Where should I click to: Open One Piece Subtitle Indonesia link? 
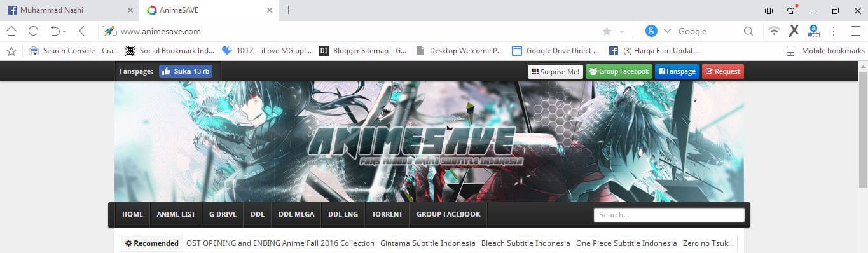tap(626, 243)
